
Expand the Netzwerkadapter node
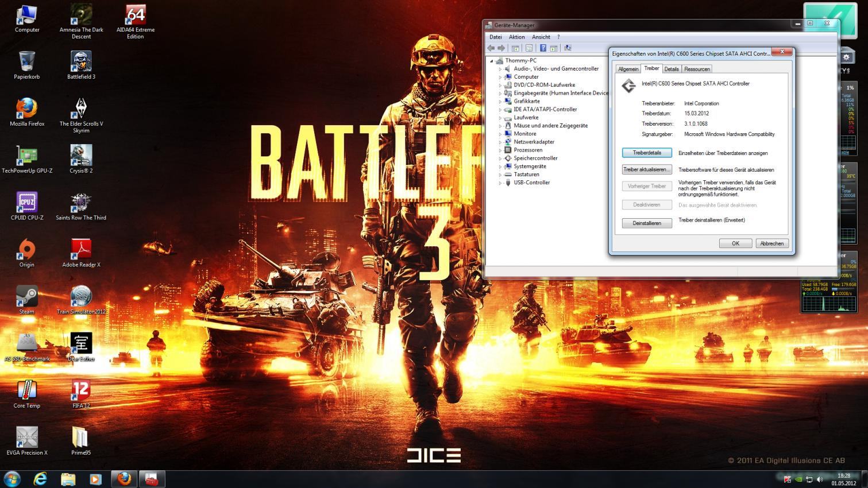500,142
